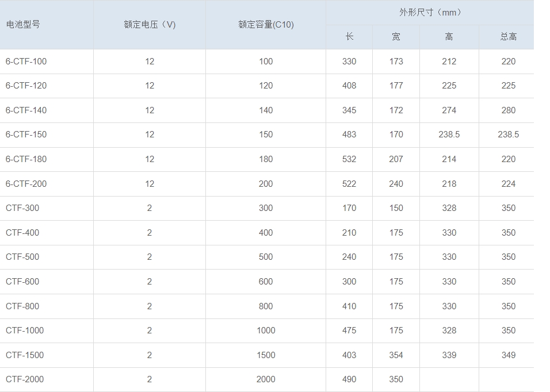The image size is (550, 392).
Task: Click height 238.5 under 高 column
Action: point(449,134)
